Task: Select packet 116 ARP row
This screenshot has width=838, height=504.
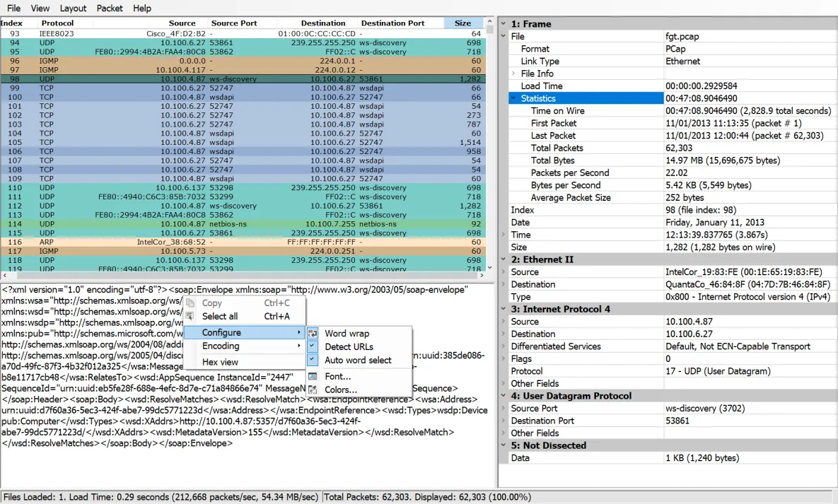Action: click(243, 242)
